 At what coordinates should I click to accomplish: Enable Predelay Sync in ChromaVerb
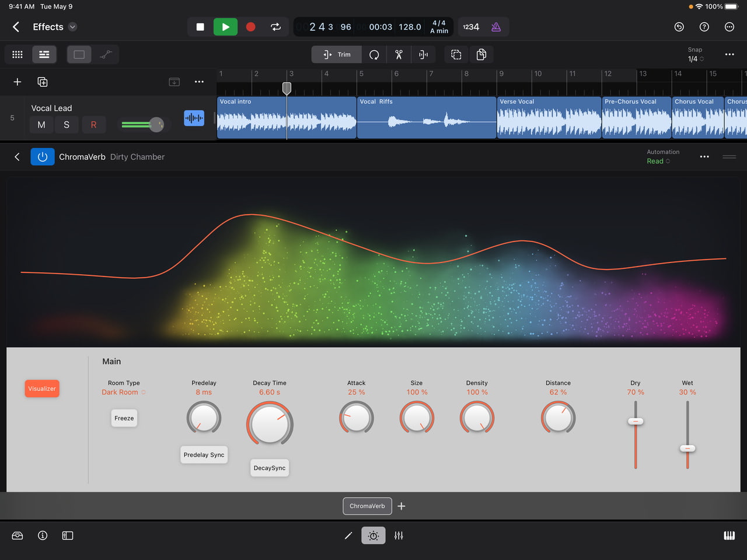coord(204,454)
